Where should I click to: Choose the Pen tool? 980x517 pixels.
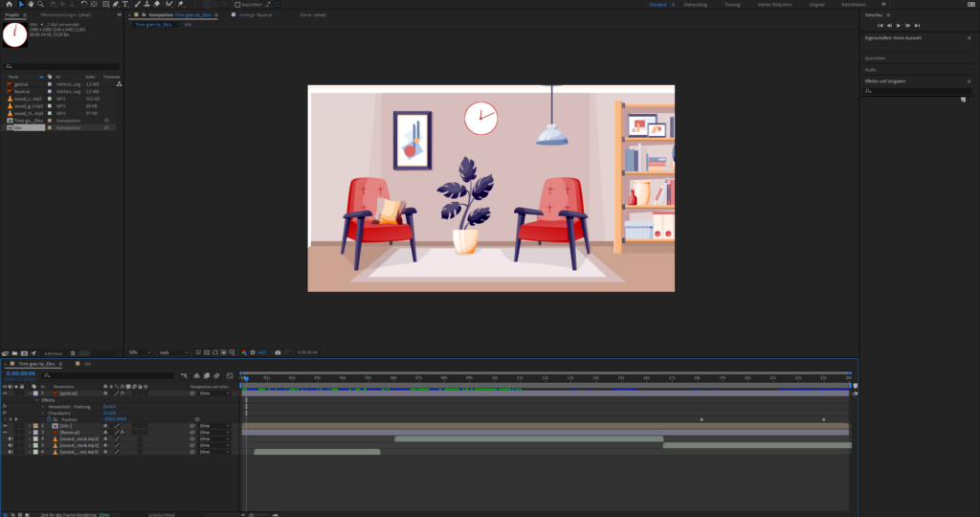[115, 4]
